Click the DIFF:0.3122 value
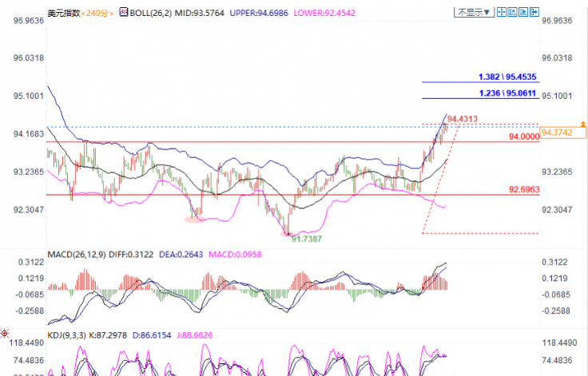588x376 pixels. (x=131, y=255)
